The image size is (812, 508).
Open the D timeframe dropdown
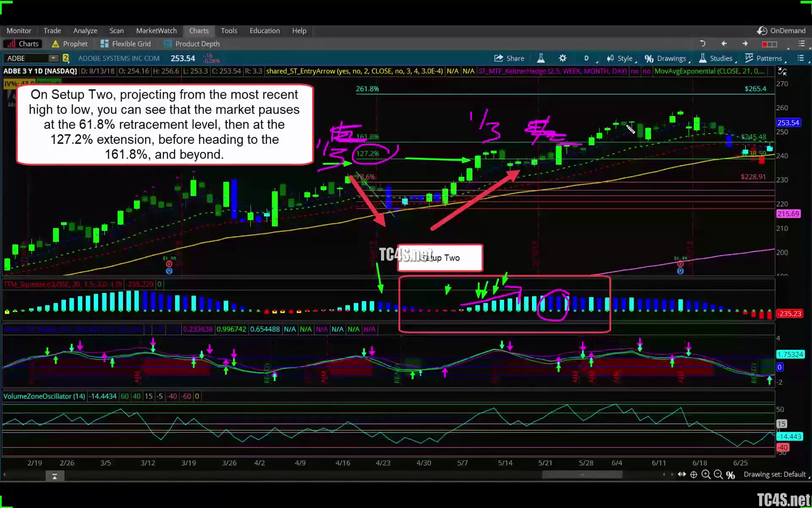588,58
